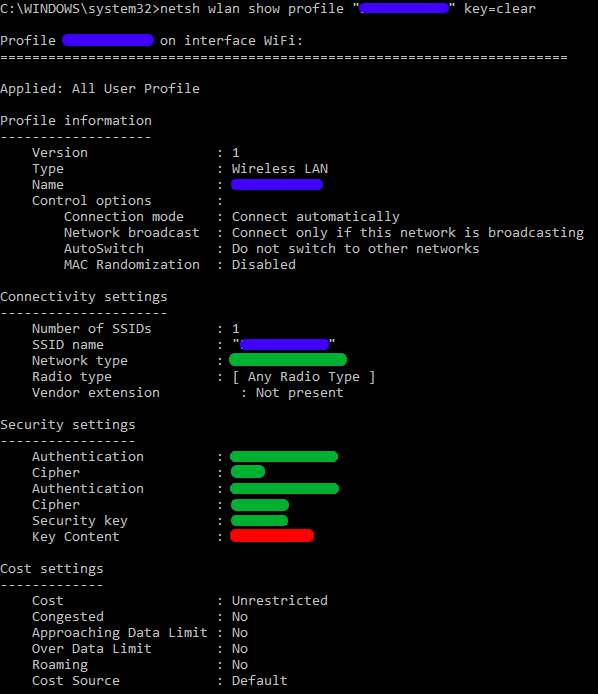
Task: Click 'Number of SSIDs' label
Action: click(x=92, y=329)
